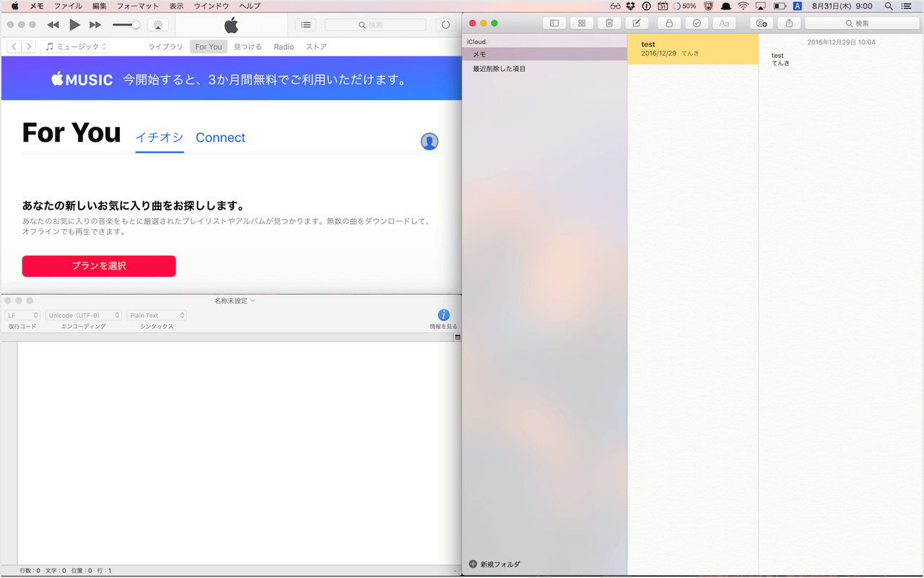Open the account profile icon
Viewport: 924px width, 578px height.
click(x=430, y=141)
